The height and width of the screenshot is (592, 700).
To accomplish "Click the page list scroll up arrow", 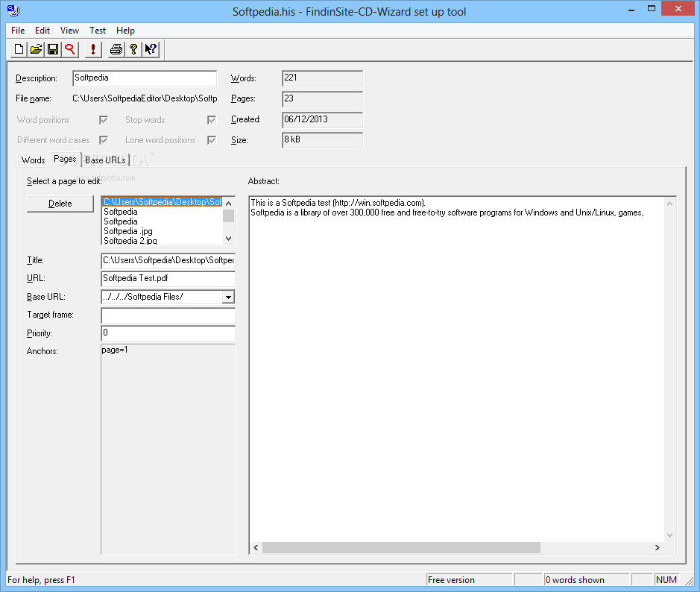I will click(229, 203).
